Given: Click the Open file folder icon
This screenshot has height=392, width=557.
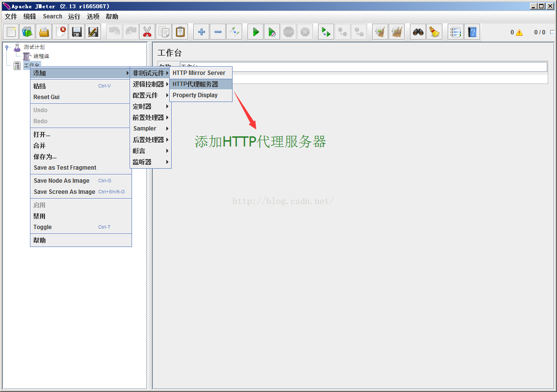Looking at the screenshot, I should [44, 32].
